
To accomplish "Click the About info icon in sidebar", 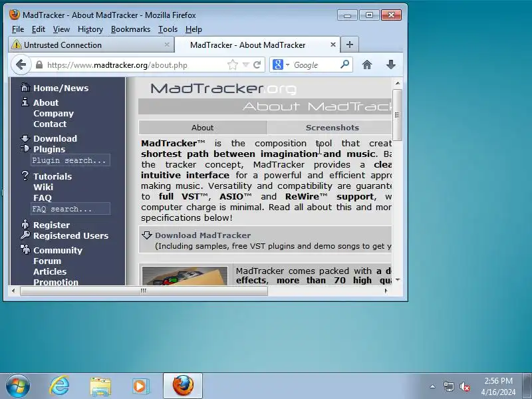I will 25,102.
